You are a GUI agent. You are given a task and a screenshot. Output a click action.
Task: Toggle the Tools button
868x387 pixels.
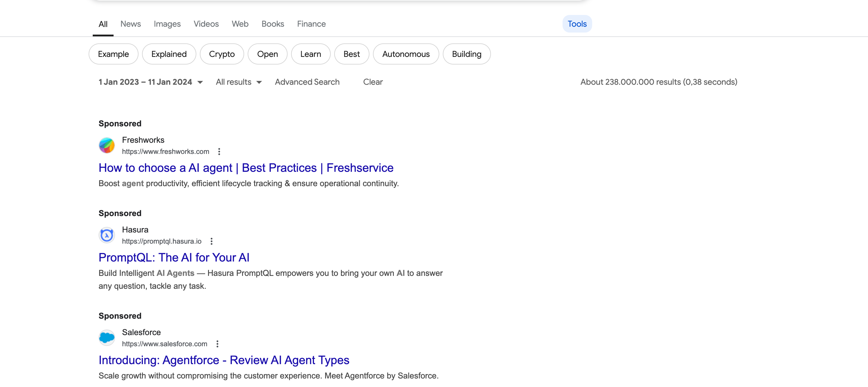point(577,24)
